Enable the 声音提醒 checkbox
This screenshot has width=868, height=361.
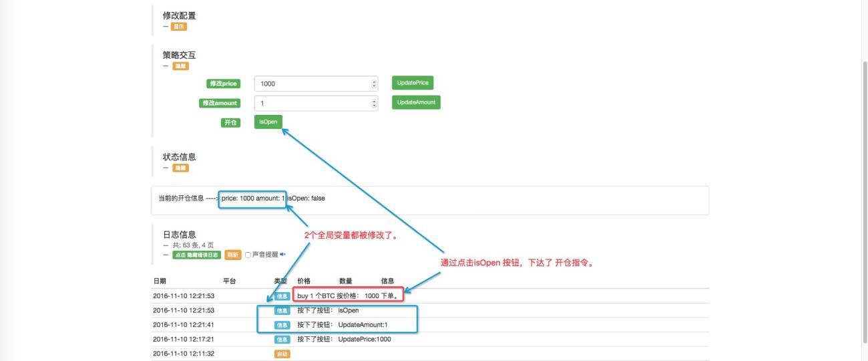248,255
